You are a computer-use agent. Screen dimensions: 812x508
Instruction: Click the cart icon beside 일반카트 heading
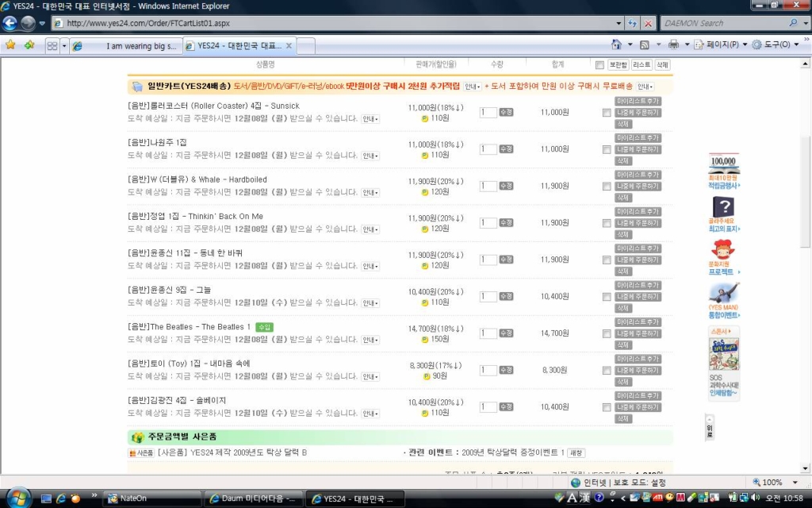pyautogui.click(x=137, y=86)
